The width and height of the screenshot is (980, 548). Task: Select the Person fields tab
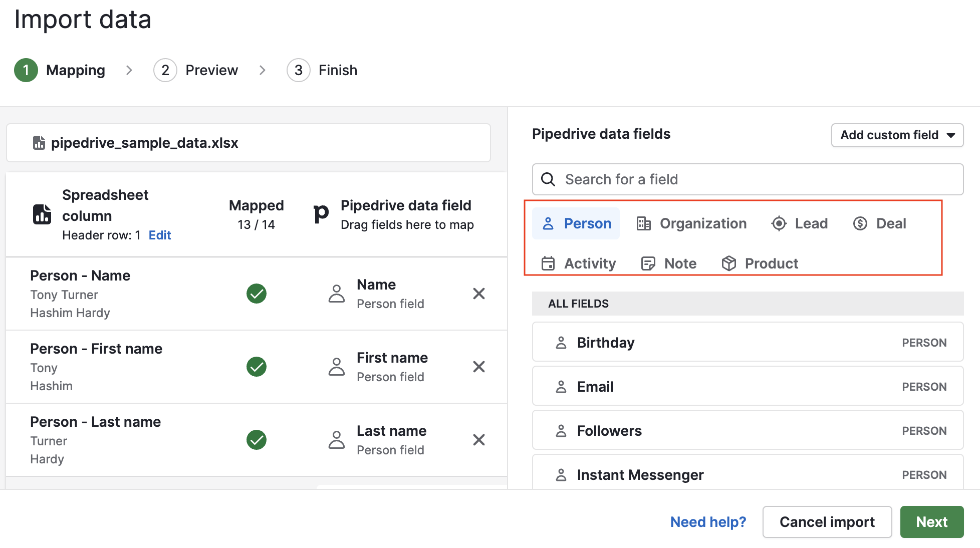576,223
